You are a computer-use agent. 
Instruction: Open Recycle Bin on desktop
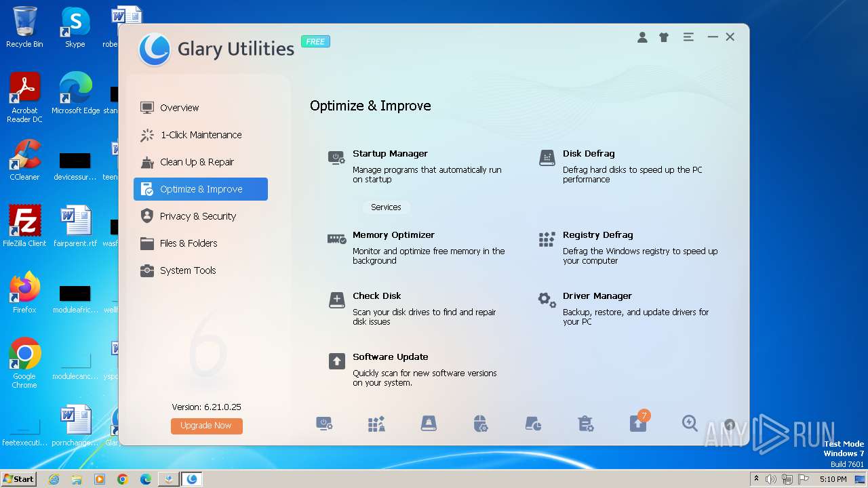pyautogui.click(x=24, y=27)
